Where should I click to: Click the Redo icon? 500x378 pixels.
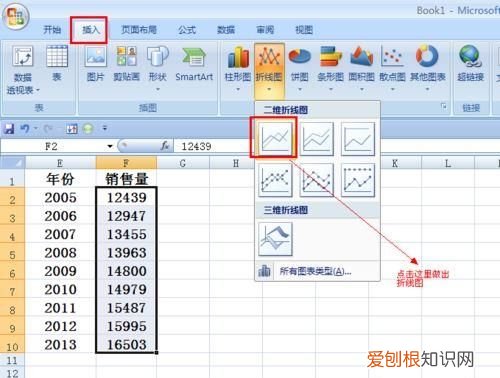tap(49, 128)
